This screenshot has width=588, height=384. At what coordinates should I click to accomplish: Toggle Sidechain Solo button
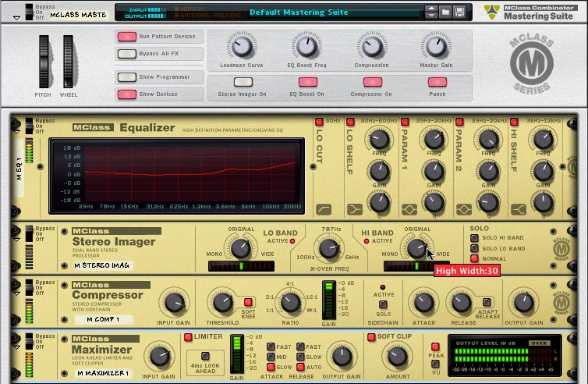(383, 304)
